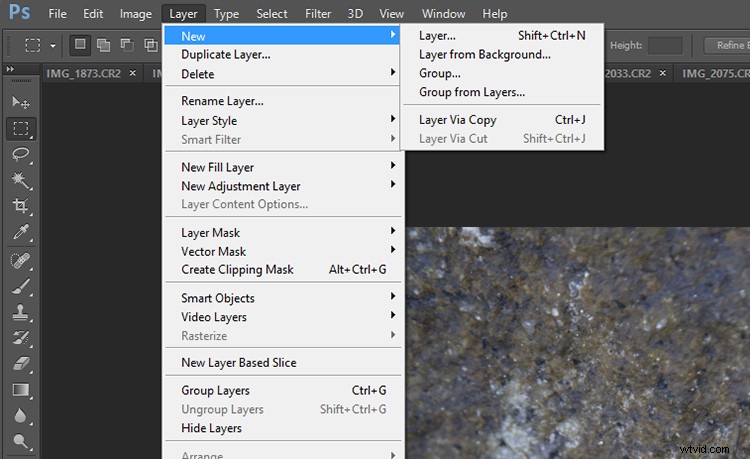Image resolution: width=750 pixels, height=459 pixels.
Task: Open the Select menu
Action: [272, 14]
